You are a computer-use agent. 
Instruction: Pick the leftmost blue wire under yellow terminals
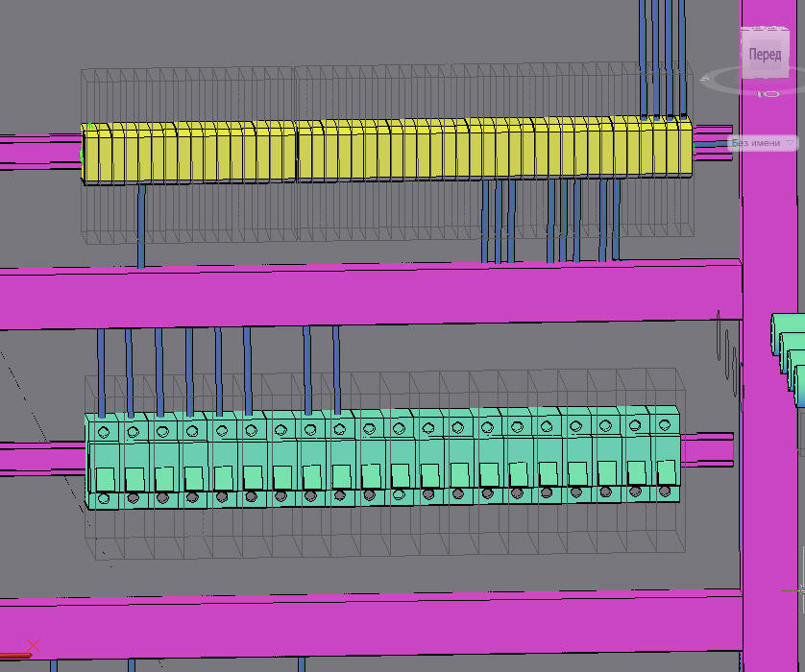[141, 226]
